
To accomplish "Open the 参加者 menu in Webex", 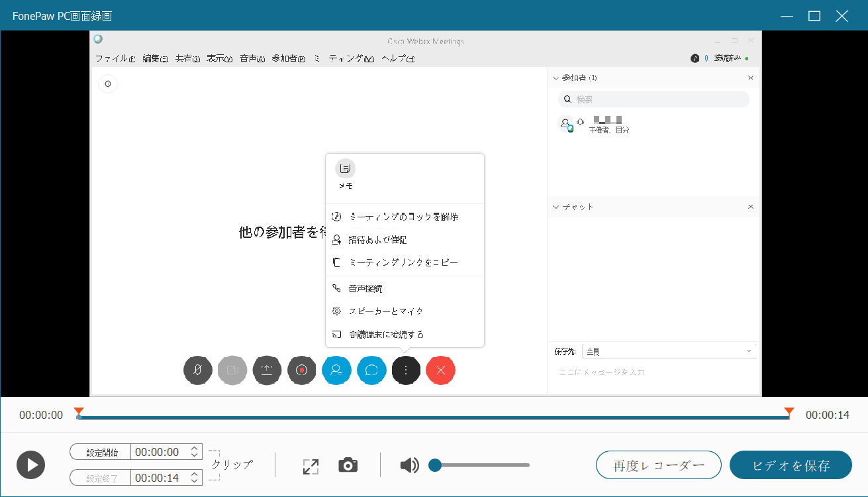I will [x=289, y=58].
